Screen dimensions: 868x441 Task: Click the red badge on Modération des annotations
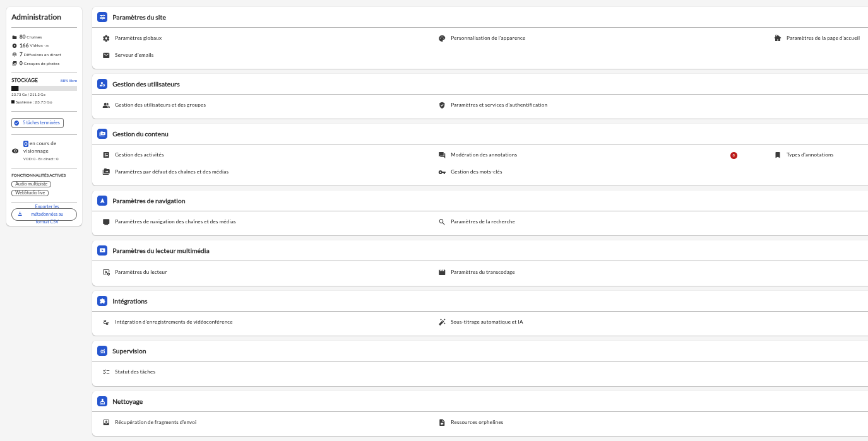[734, 155]
